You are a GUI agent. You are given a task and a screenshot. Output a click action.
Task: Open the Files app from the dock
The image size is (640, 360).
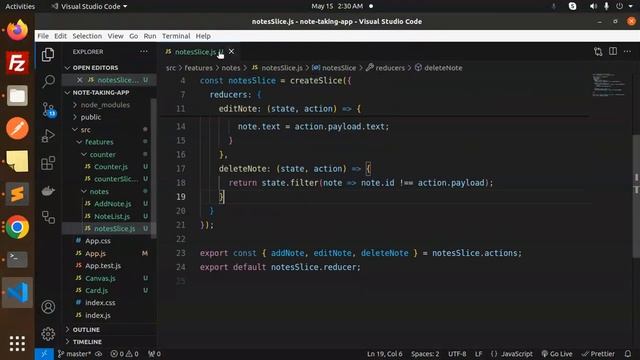[x=17, y=96]
